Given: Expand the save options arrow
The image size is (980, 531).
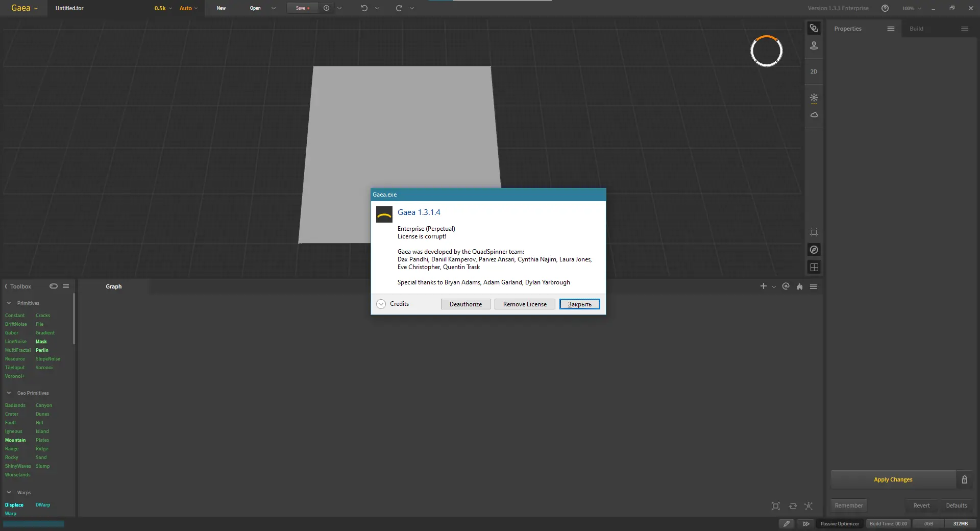Looking at the screenshot, I should [339, 8].
